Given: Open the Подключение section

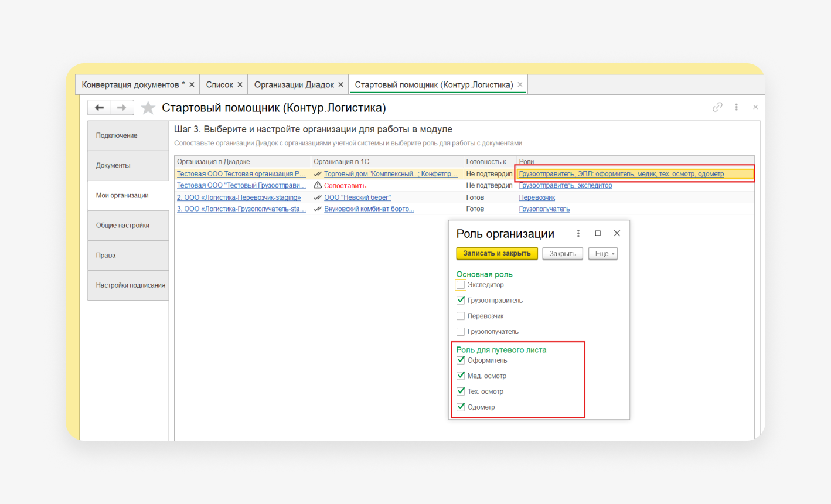Looking at the screenshot, I should pos(128,136).
